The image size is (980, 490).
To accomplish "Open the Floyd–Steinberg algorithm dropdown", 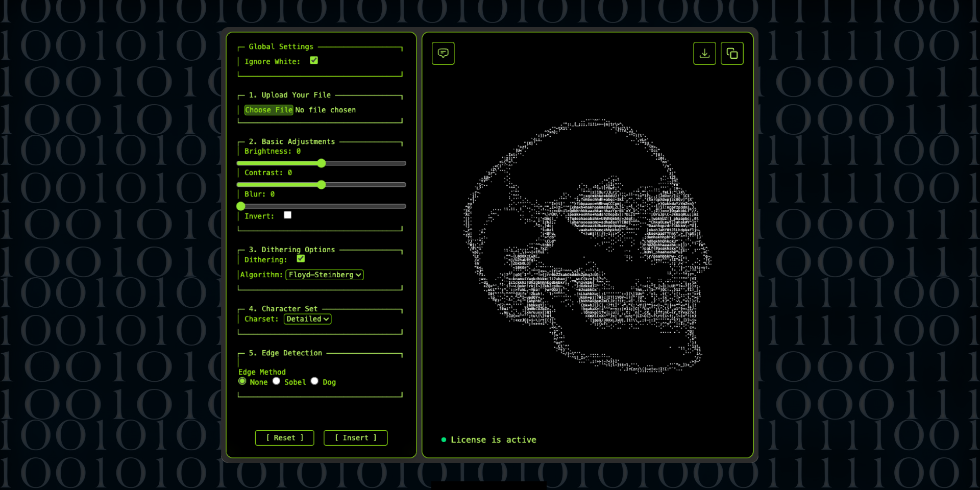I will click(x=325, y=275).
